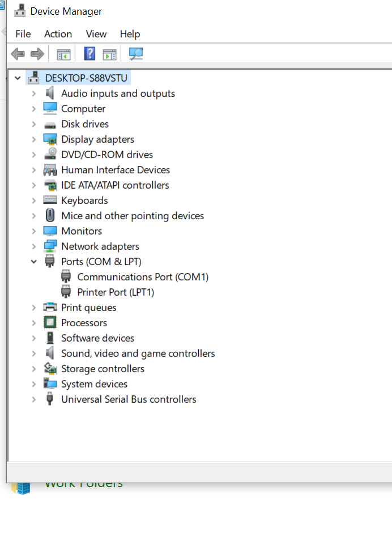The height and width of the screenshot is (533, 392).
Task: Collapse the DESKTOP-S88VSTU root node
Action: coord(18,78)
